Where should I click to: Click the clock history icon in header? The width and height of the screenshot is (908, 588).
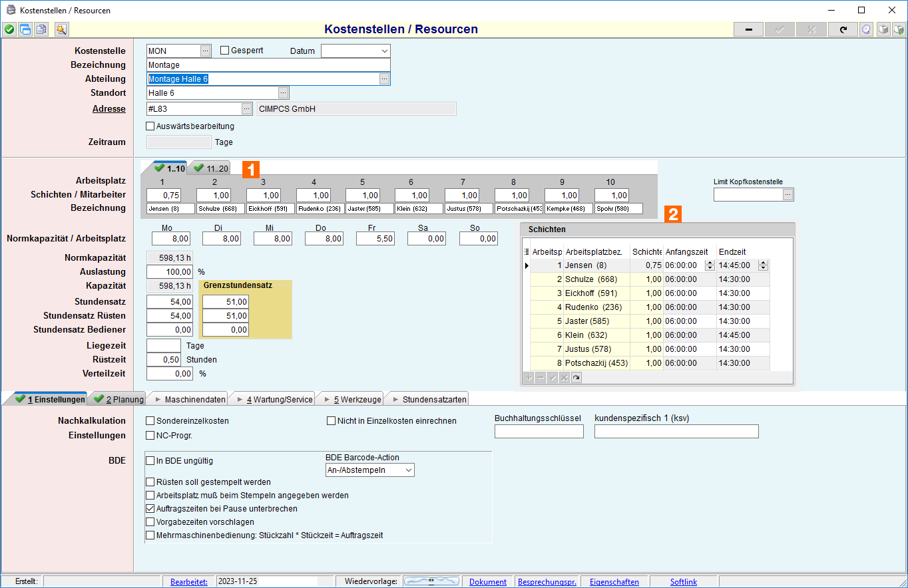(866, 29)
